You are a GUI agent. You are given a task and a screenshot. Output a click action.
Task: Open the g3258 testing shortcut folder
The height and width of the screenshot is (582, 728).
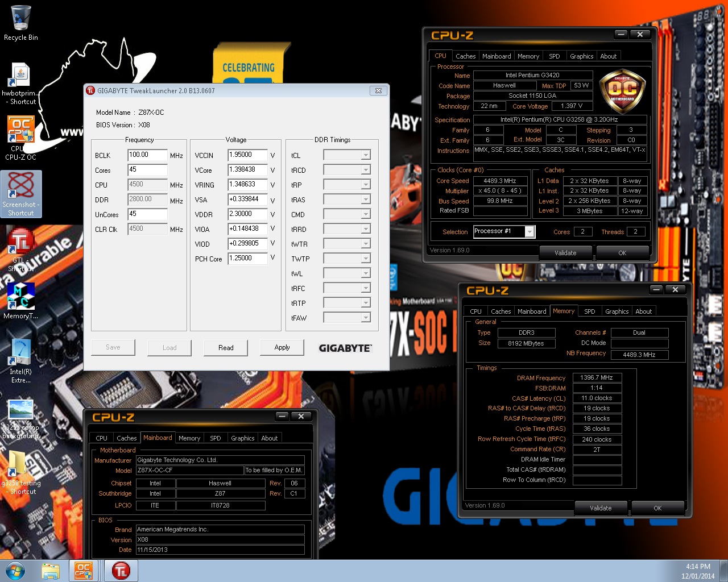tap(20, 472)
